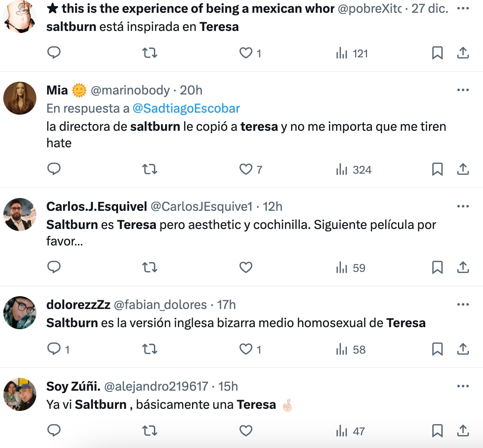Share dolorezzZz's tweet

pyautogui.click(x=463, y=349)
